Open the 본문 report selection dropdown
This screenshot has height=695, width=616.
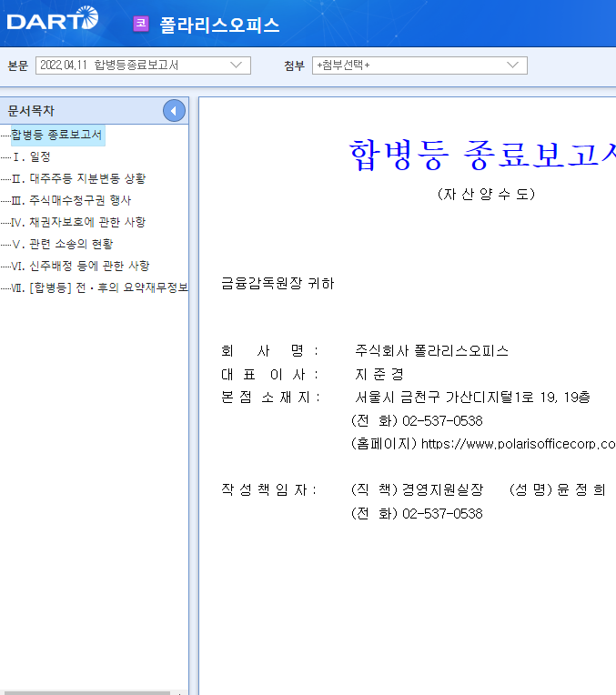143,65
